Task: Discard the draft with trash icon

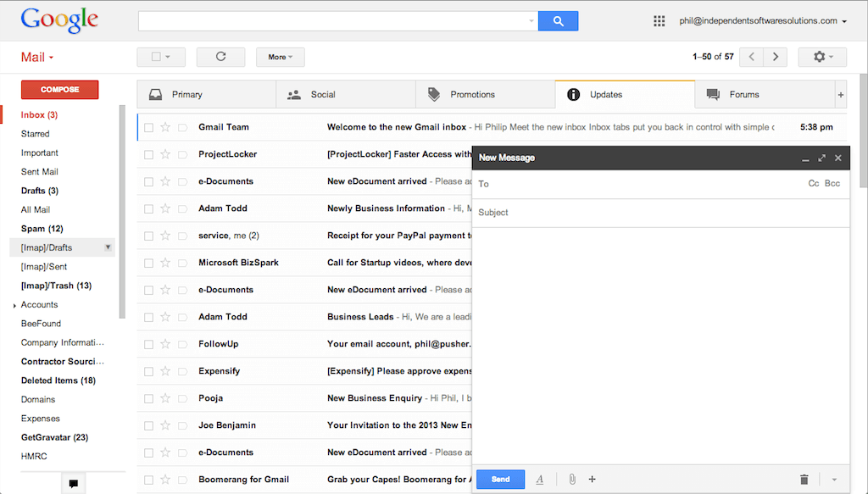Action: click(x=804, y=480)
